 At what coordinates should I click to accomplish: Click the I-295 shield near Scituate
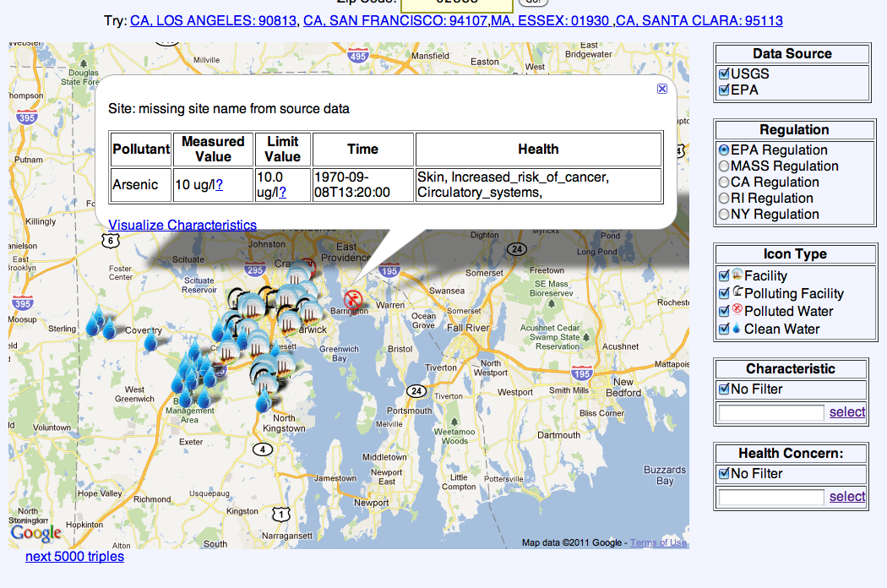256,270
